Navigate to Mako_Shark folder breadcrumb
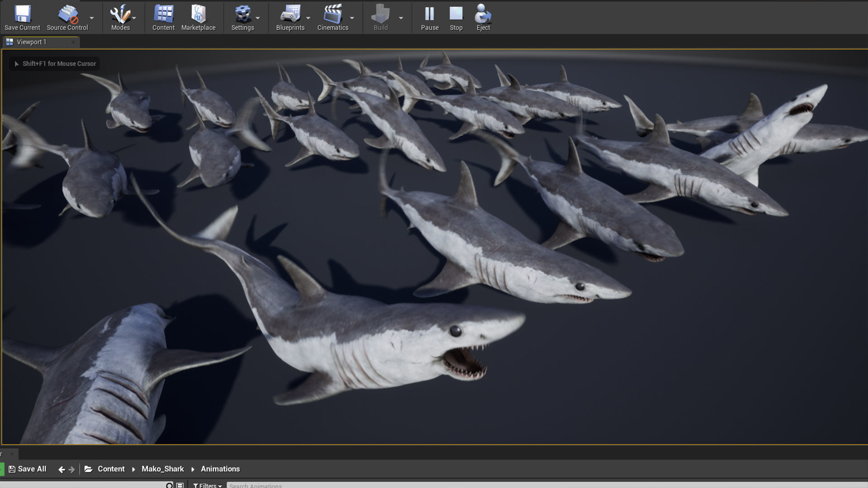The width and height of the screenshot is (868, 488). click(x=163, y=469)
